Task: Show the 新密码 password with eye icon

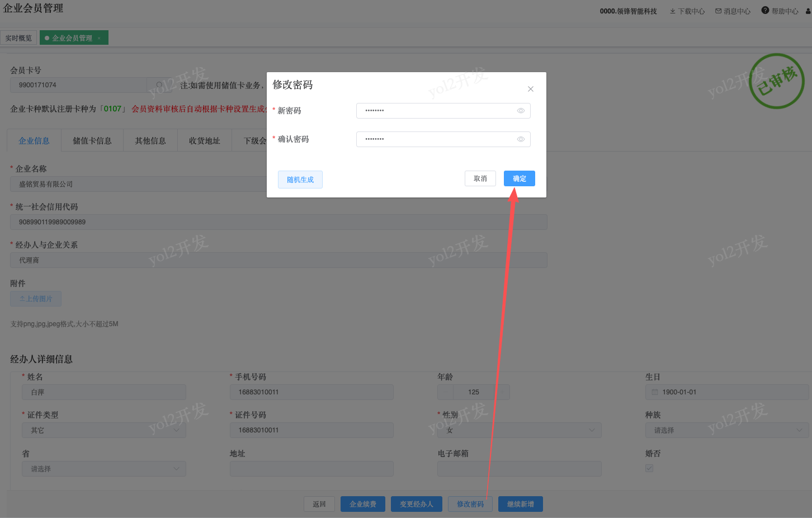Action: click(521, 111)
